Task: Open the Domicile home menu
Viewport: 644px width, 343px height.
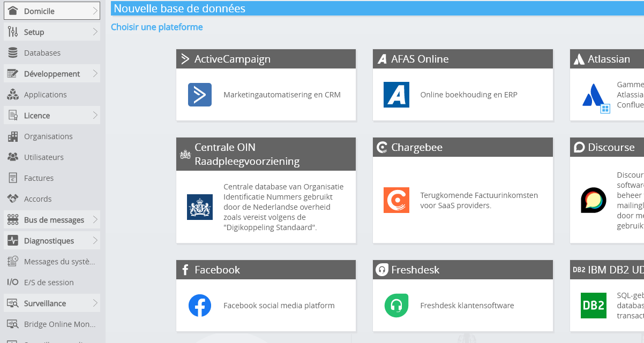Action: click(52, 11)
